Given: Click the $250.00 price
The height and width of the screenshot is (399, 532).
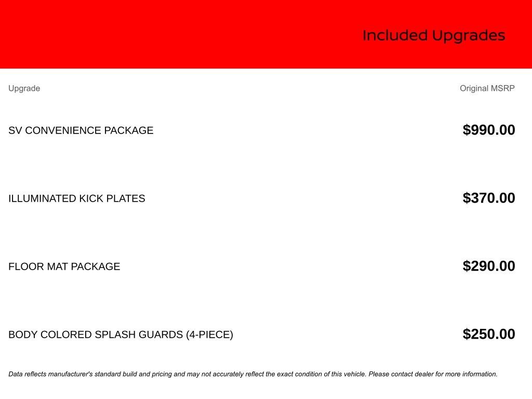Looking at the screenshot, I should click(x=488, y=334).
